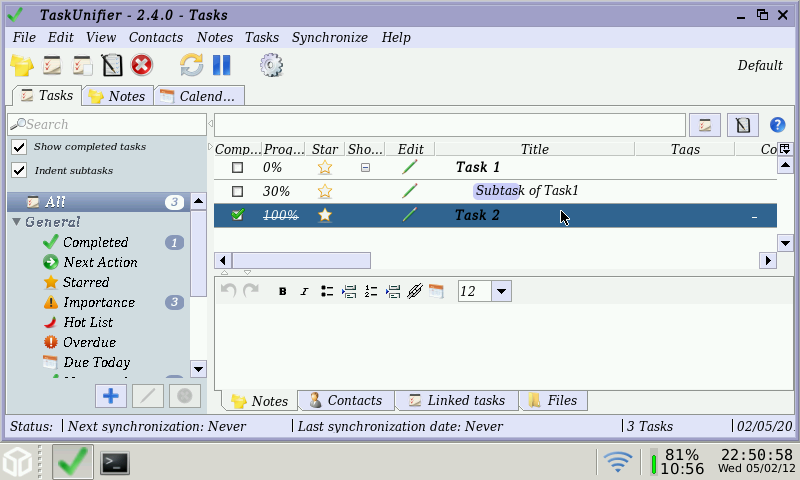Switch to the Notes view tab at top
800x480 pixels.
click(118, 96)
